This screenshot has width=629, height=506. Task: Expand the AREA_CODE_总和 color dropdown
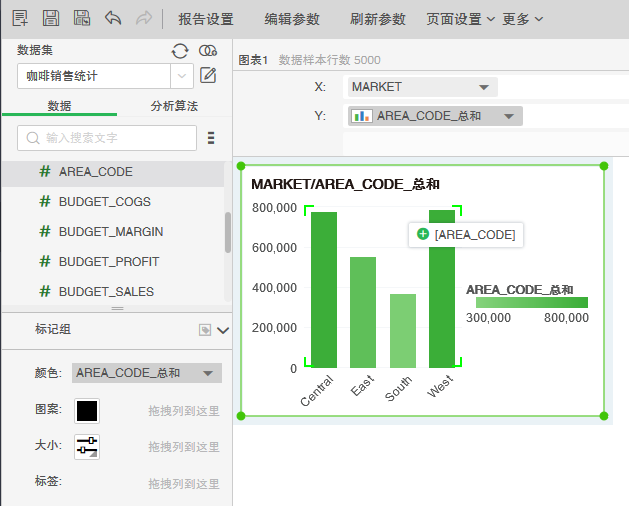click(208, 373)
